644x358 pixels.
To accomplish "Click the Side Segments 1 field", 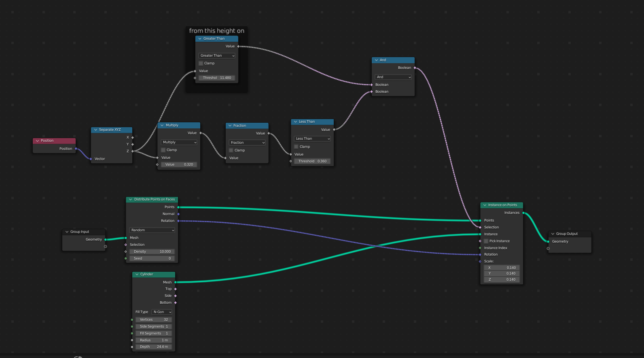I will 154,327.
